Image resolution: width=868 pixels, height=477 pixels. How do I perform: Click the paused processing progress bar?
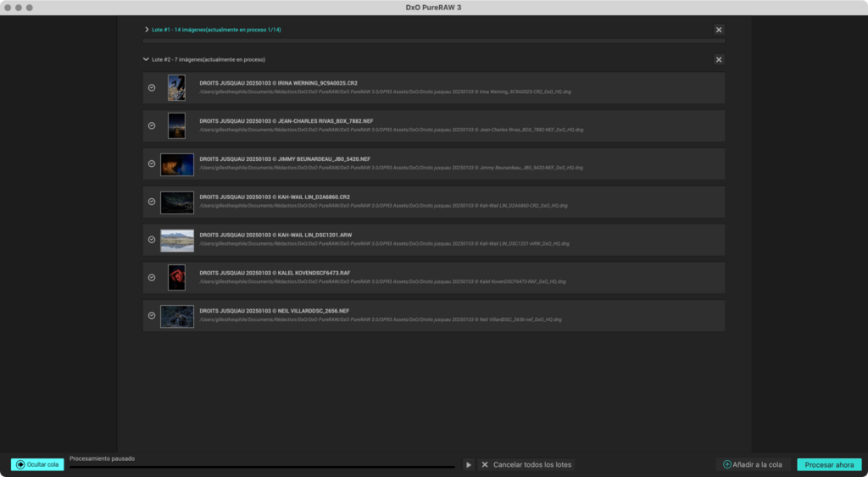coord(262,467)
